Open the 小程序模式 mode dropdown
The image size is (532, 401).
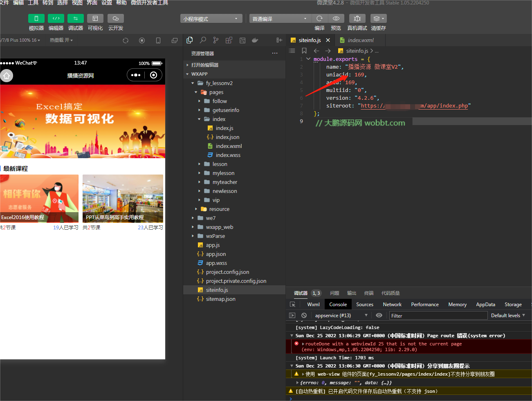coord(211,18)
